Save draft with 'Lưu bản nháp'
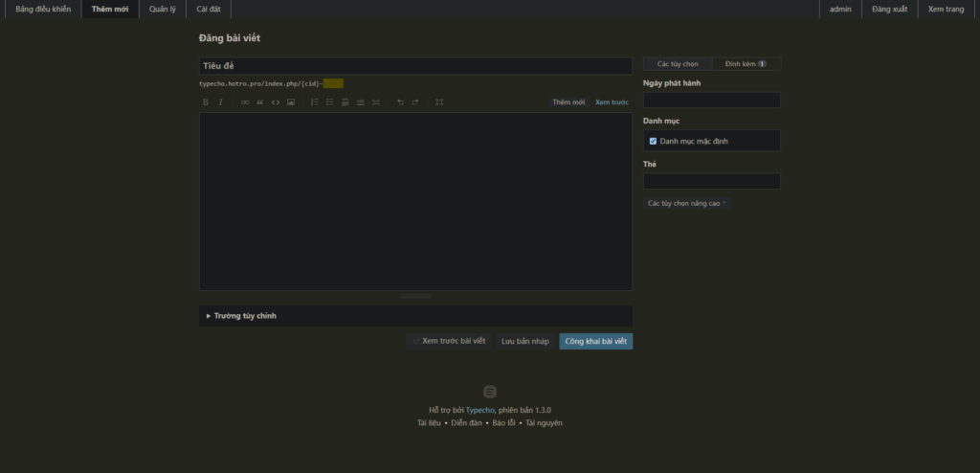Screen dimensions: 980x473 pyautogui.click(x=525, y=341)
